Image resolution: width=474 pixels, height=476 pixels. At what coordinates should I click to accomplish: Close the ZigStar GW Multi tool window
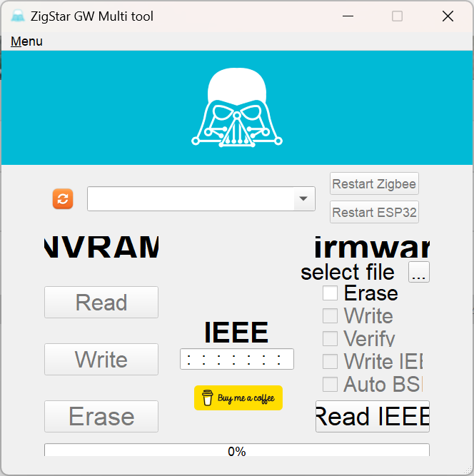tap(448, 16)
